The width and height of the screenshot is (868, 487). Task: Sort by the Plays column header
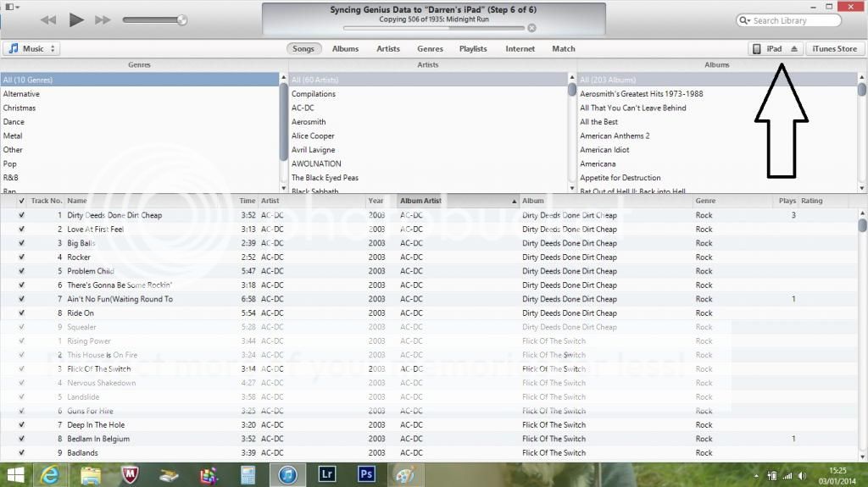point(787,201)
